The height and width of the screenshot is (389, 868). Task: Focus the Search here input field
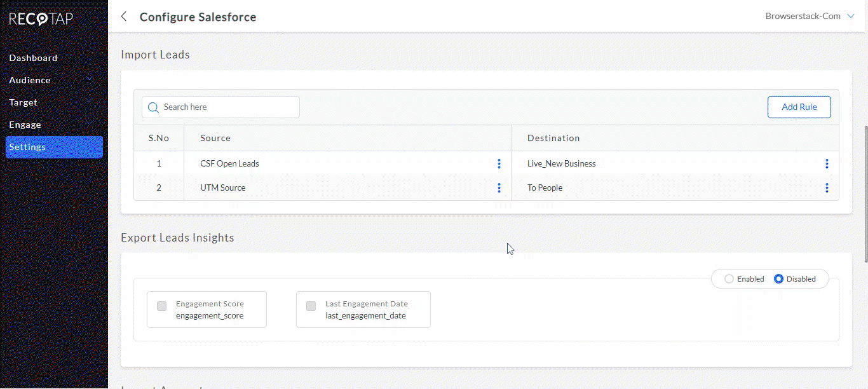[x=220, y=107]
